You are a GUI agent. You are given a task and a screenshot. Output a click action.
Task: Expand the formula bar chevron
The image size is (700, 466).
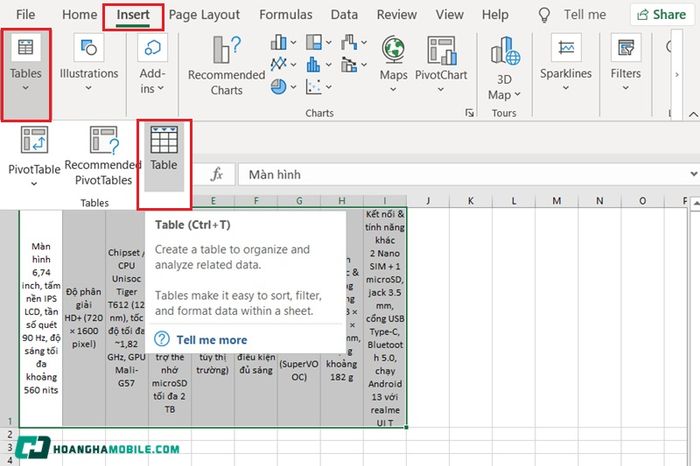coord(693,174)
